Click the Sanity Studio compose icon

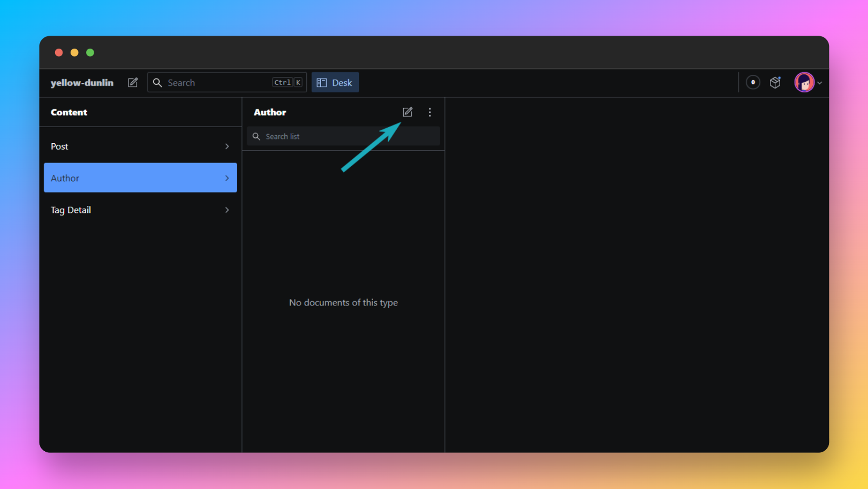pyautogui.click(x=407, y=112)
